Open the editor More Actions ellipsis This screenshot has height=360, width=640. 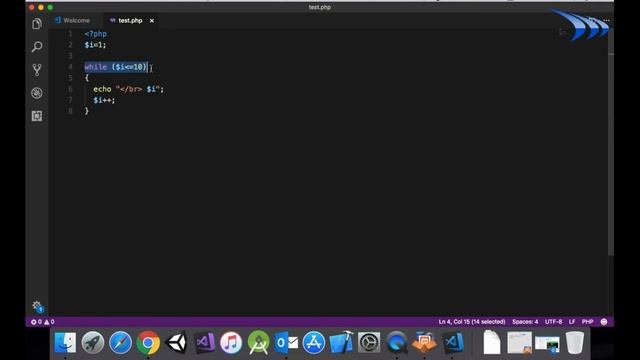point(607,20)
